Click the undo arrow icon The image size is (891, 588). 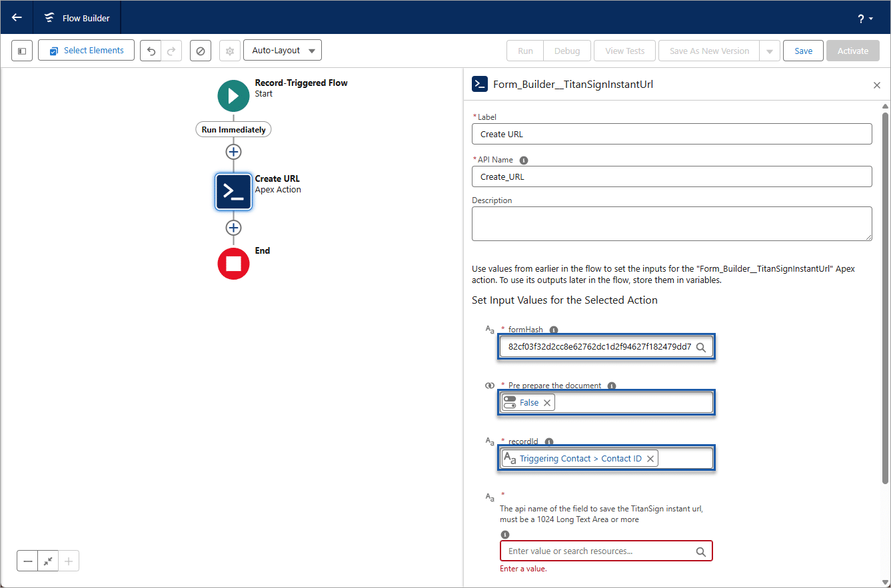tap(151, 50)
